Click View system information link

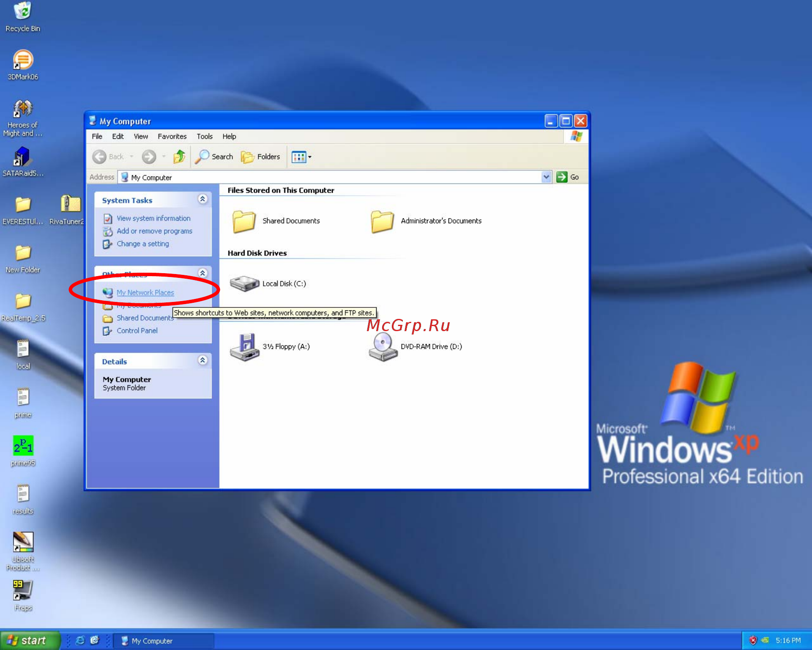(x=153, y=219)
